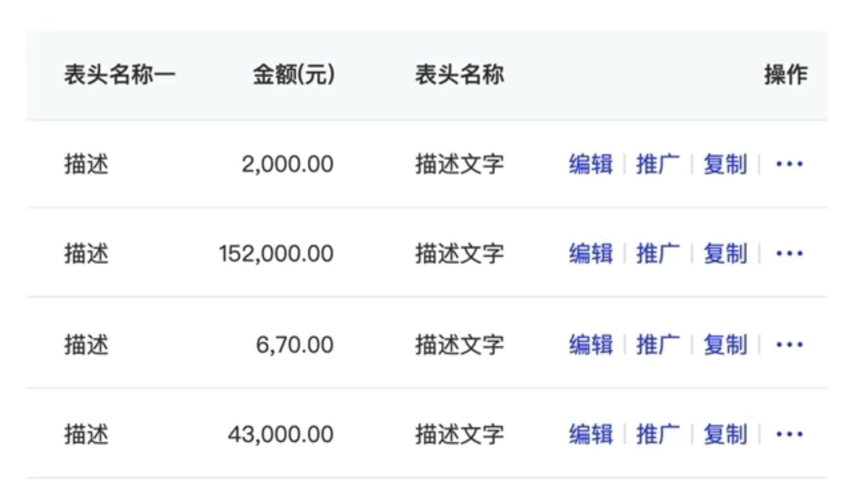Click 复制 in the 2,000.00 row

[x=725, y=164]
